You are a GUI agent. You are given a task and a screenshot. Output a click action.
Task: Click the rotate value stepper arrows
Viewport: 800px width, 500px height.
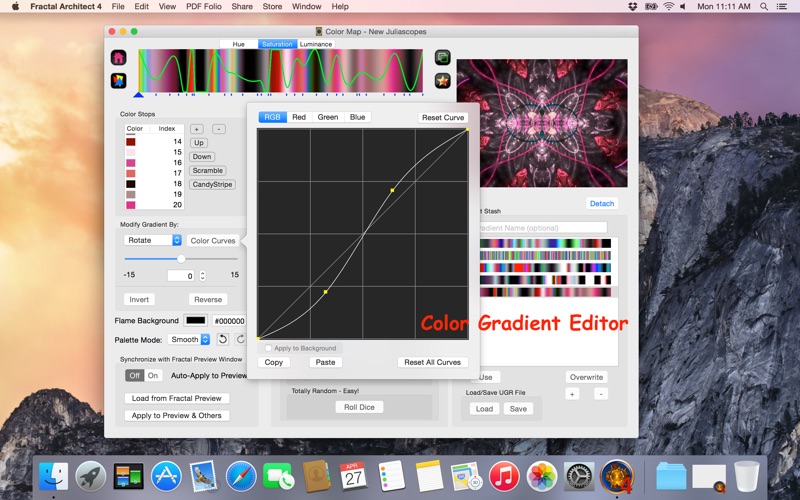[203, 276]
